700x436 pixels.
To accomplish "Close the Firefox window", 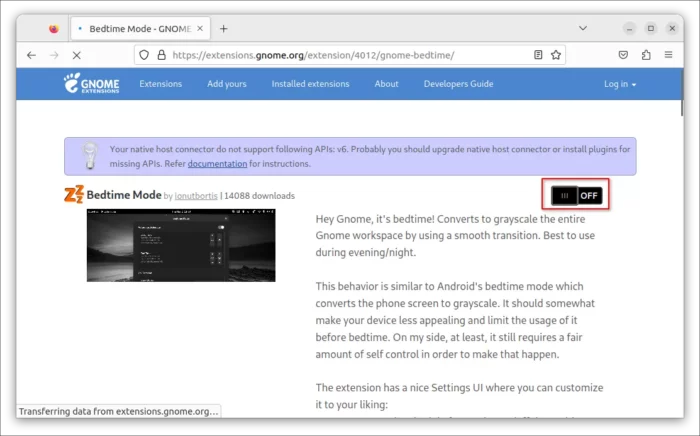I will pos(672,29).
